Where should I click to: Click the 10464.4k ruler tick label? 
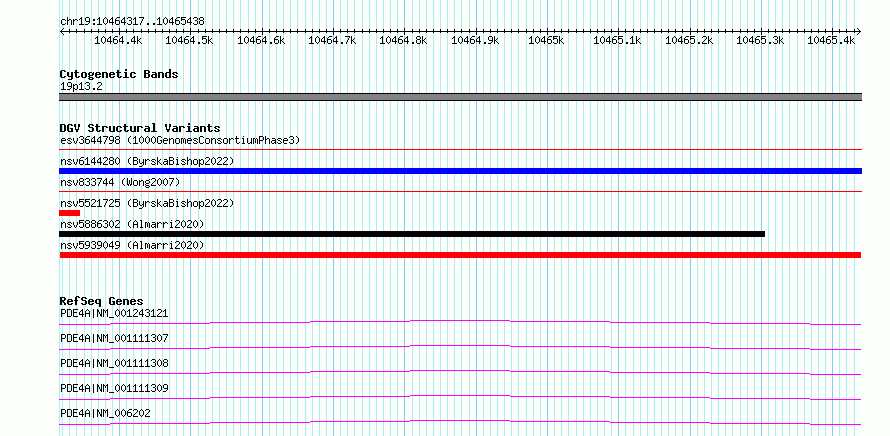click(x=118, y=40)
